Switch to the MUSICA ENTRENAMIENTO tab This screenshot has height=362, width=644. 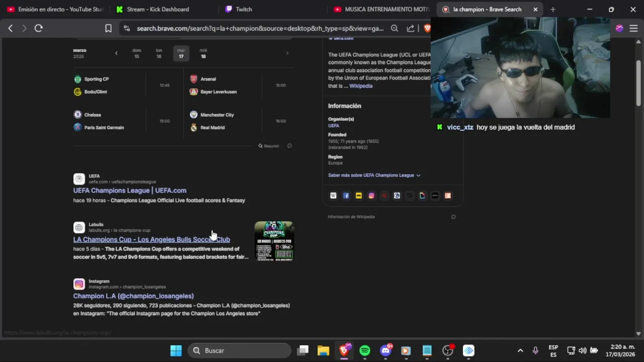click(x=381, y=10)
